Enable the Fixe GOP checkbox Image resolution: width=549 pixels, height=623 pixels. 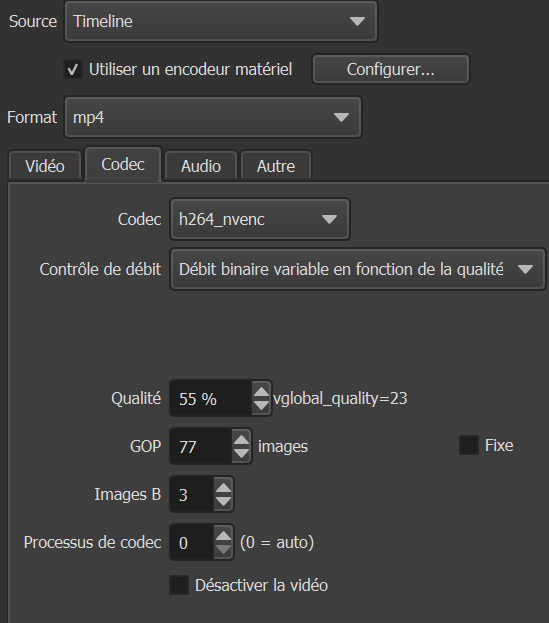(469, 445)
